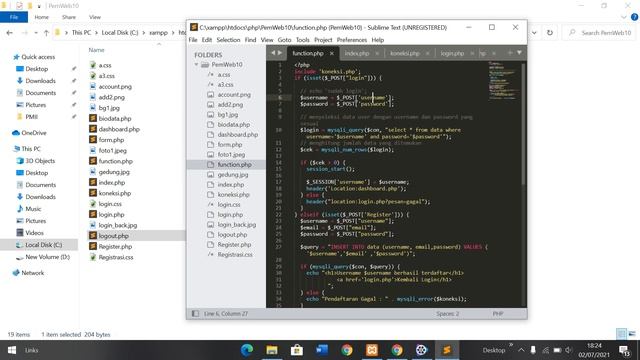Viewport: 640px width, 360px height.
Task: Click Name column header in Explorer
Action: click(96, 50)
